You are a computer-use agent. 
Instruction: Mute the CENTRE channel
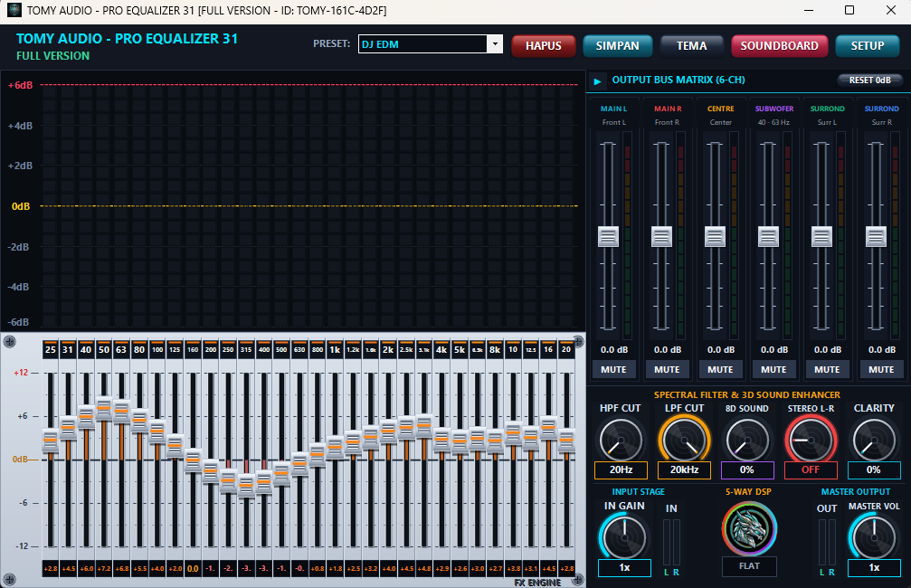(x=720, y=369)
